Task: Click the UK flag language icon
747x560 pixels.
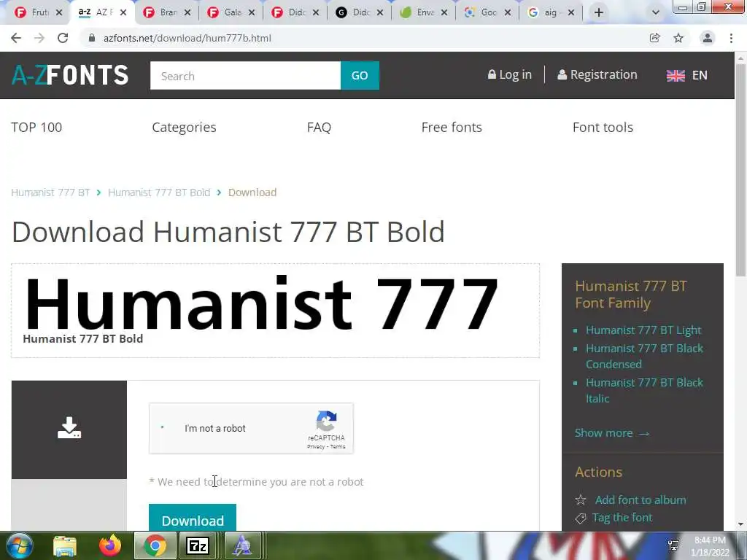Action: point(676,75)
